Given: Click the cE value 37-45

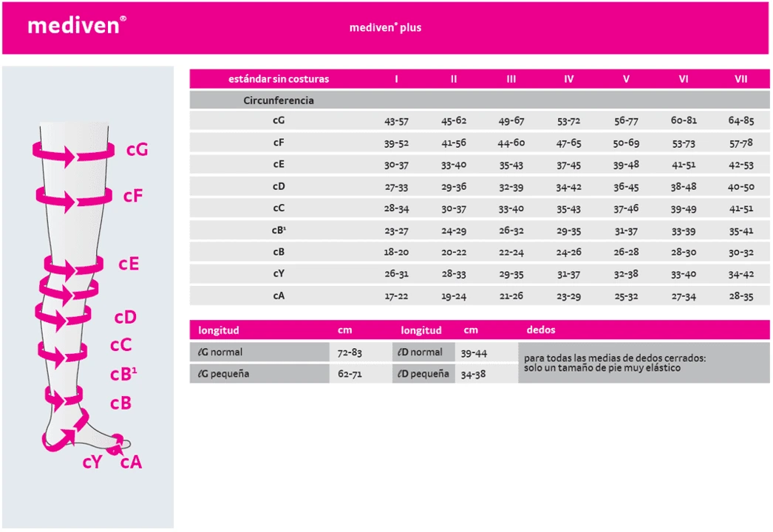Looking at the screenshot, I should 568,166.
